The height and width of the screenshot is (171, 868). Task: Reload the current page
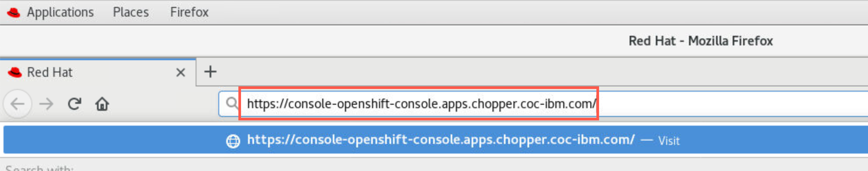click(74, 103)
